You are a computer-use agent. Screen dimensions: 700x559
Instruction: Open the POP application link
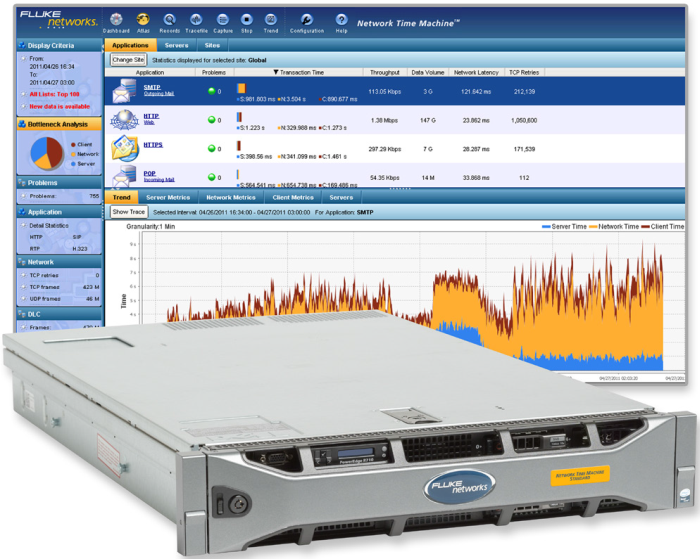coord(150,173)
